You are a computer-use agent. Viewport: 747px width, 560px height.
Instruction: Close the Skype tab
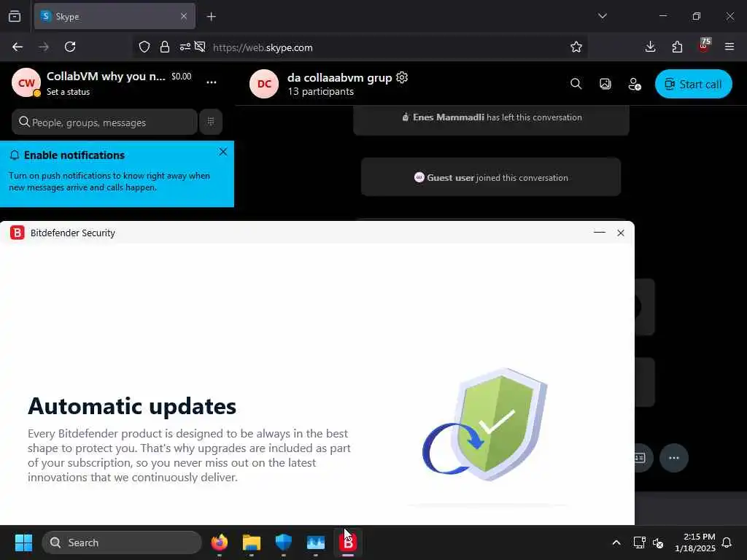click(184, 16)
